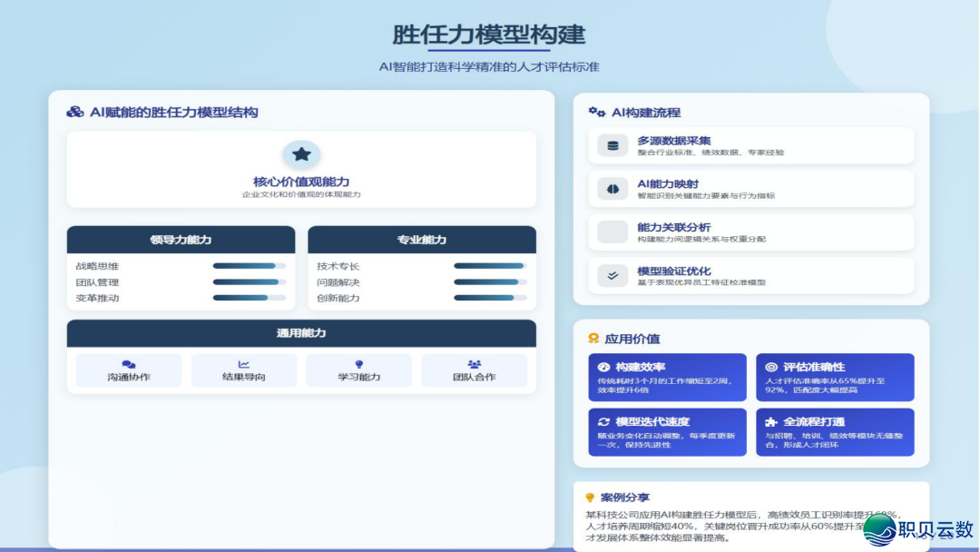This screenshot has width=980, height=552.
Task: Click the refresh icon beside 模型迭代速度
Action: click(603, 421)
